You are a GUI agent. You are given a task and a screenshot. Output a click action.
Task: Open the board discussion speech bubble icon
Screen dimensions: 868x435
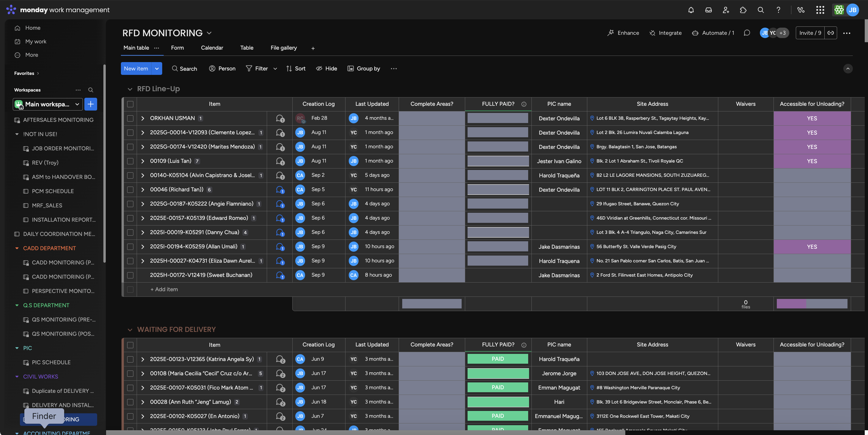click(747, 33)
